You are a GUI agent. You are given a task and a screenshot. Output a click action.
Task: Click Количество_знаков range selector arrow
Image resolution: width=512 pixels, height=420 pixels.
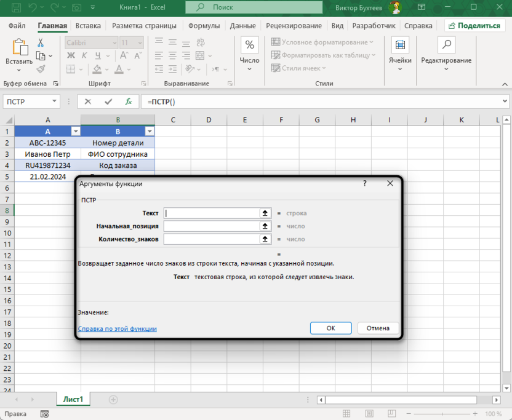pos(265,239)
